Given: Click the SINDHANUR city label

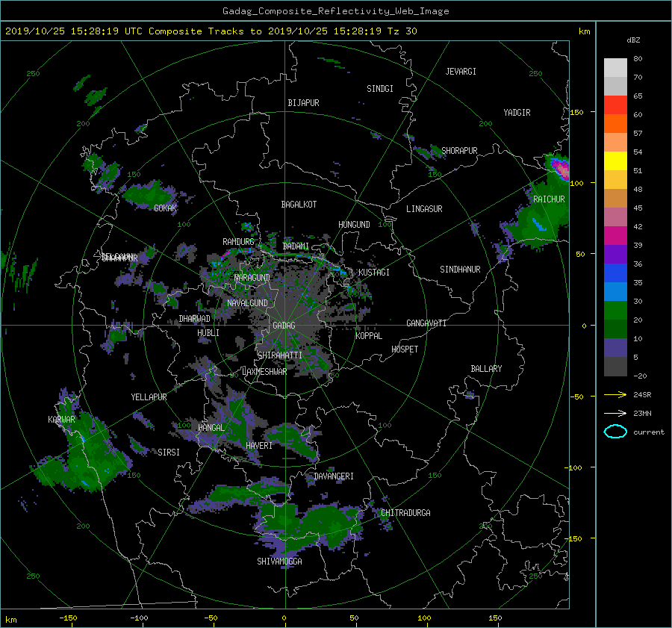Looking at the screenshot, I should (x=460, y=270).
